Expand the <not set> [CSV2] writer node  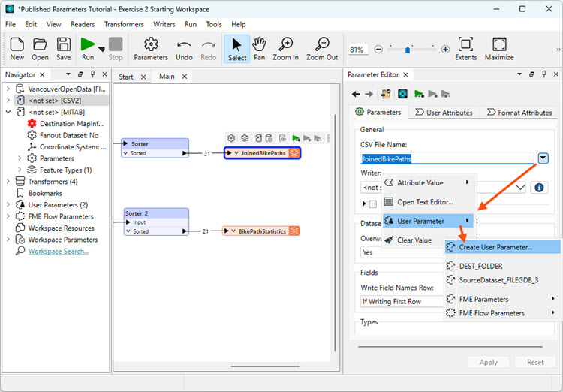point(8,100)
